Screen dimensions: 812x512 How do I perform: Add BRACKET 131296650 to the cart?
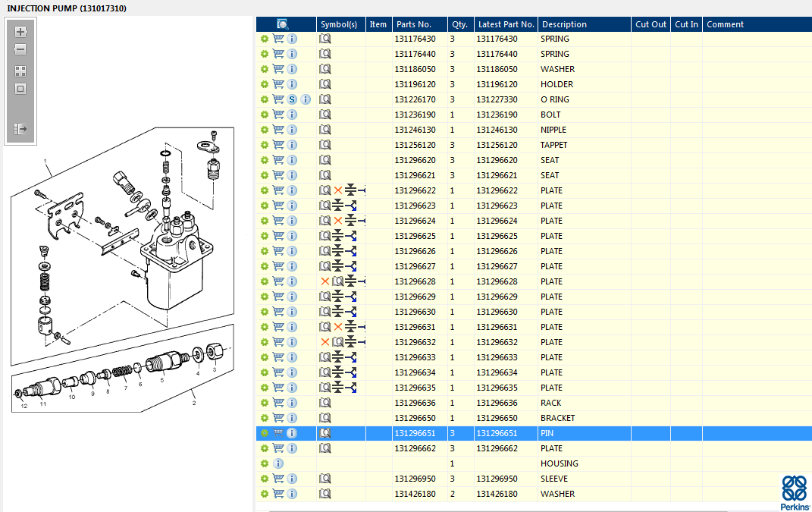tap(278, 418)
